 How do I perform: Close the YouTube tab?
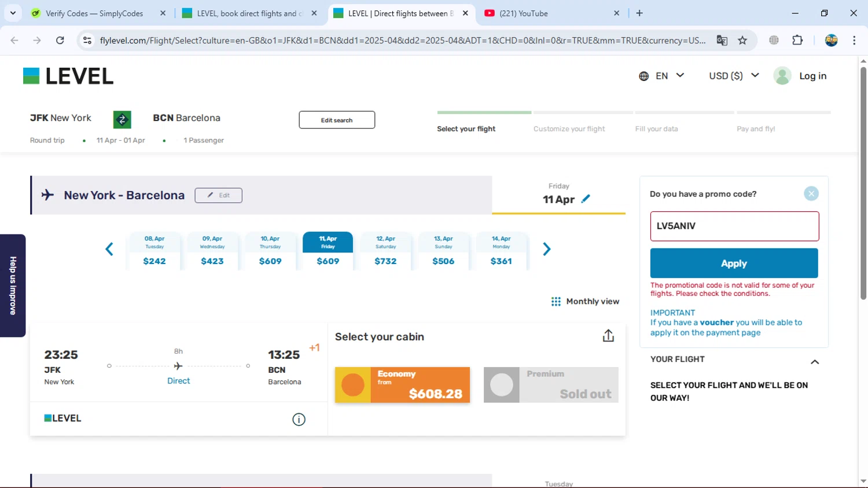[x=617, y=13]
